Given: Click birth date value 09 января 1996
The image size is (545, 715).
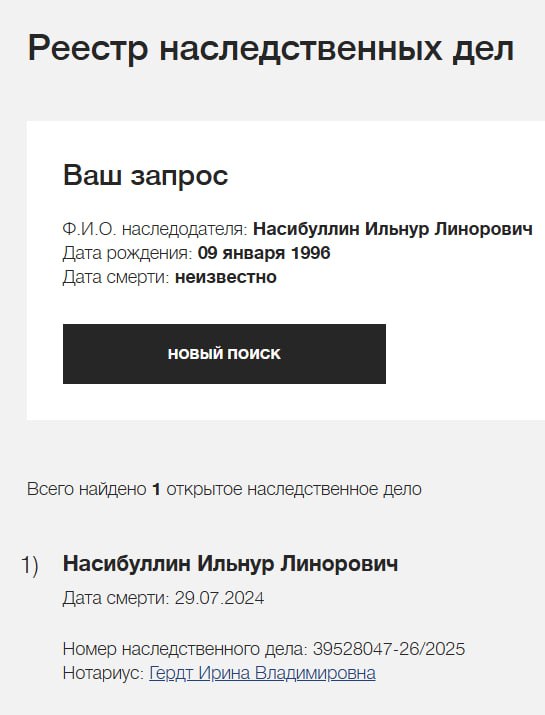Looking at the screenshot, I should coord(264,253).
